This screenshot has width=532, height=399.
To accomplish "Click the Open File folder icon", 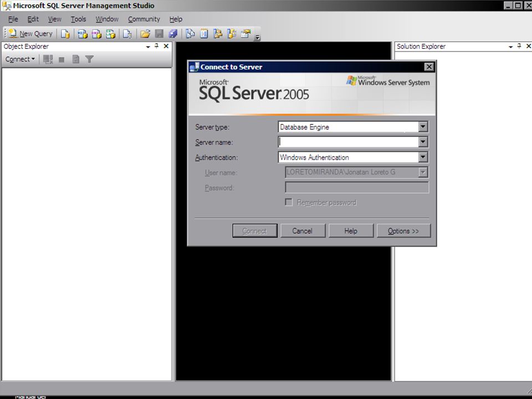I will coord(145,34).
